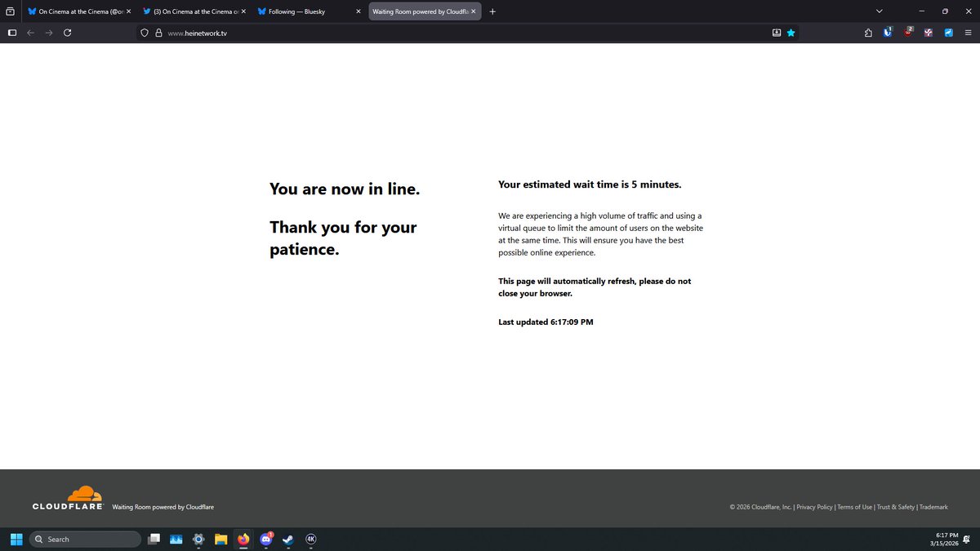The width and height of the screenshot is (980, 551).
Task: Click Firefox icon on taskbar
Action: (243, 539)
